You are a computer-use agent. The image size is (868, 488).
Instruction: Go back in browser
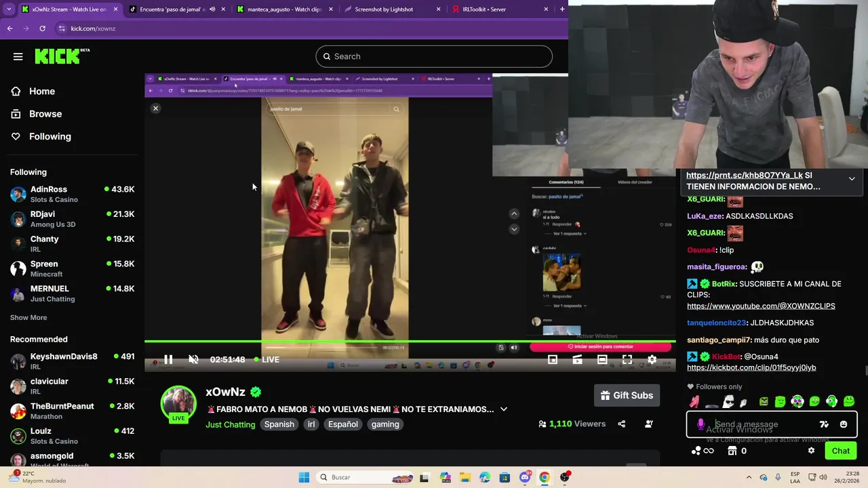click(x=9, y=28)
